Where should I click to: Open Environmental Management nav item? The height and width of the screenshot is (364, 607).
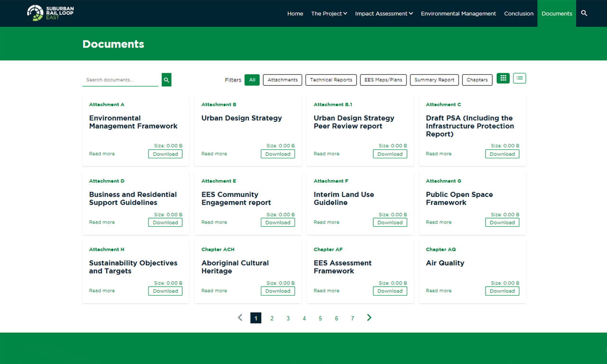pos(459,13)
